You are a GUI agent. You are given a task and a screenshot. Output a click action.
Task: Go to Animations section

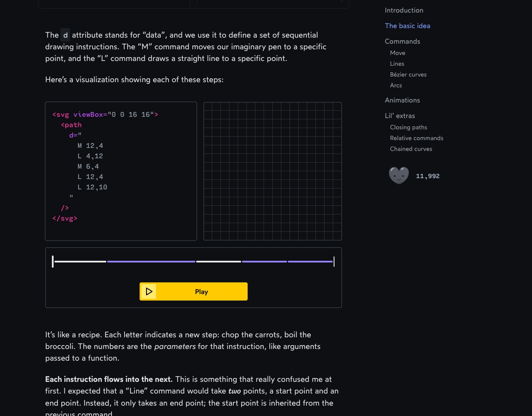pos(402,100)
